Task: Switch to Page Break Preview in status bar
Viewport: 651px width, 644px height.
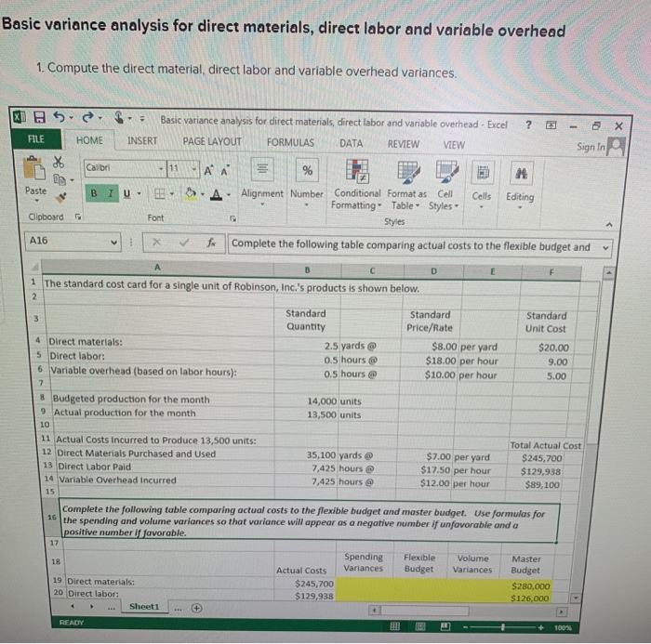Action: pos(445,626)
